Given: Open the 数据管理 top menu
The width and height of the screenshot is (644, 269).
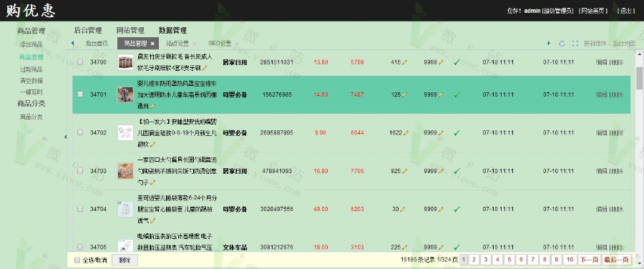Looking at the screenshot, I should (x=172, y=30).
